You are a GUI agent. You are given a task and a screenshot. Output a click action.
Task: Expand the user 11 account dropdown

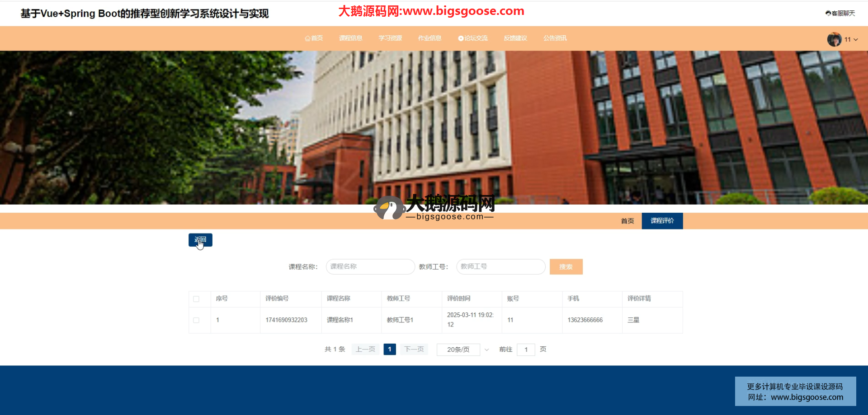[851, 40]
